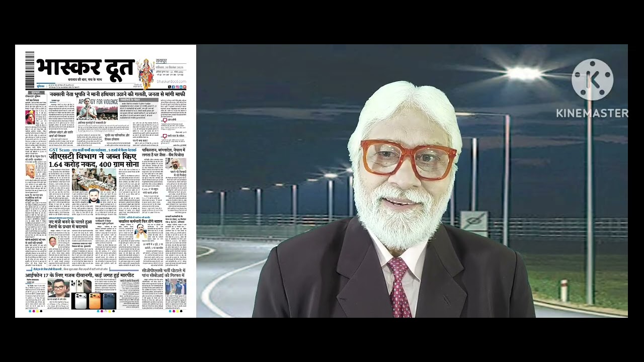Open the bhaskardoot.com web address

pyautogui.click(x=171, y=81)
